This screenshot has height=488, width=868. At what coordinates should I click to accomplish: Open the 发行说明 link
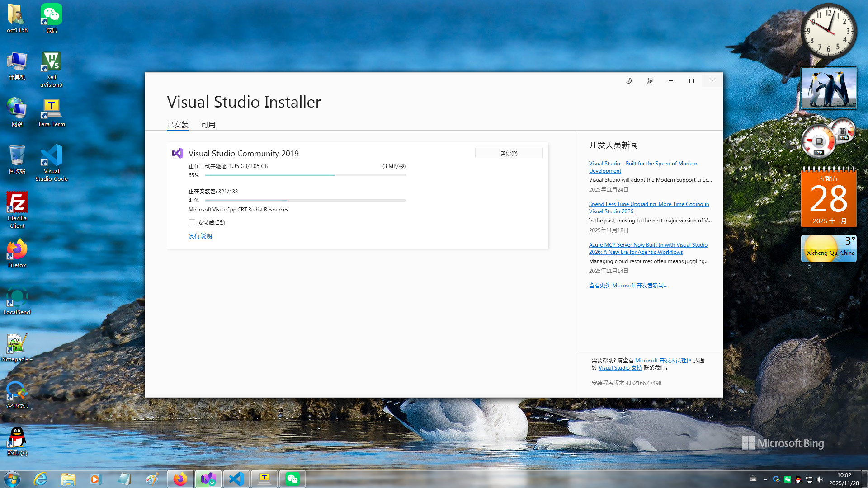point(200,236)
